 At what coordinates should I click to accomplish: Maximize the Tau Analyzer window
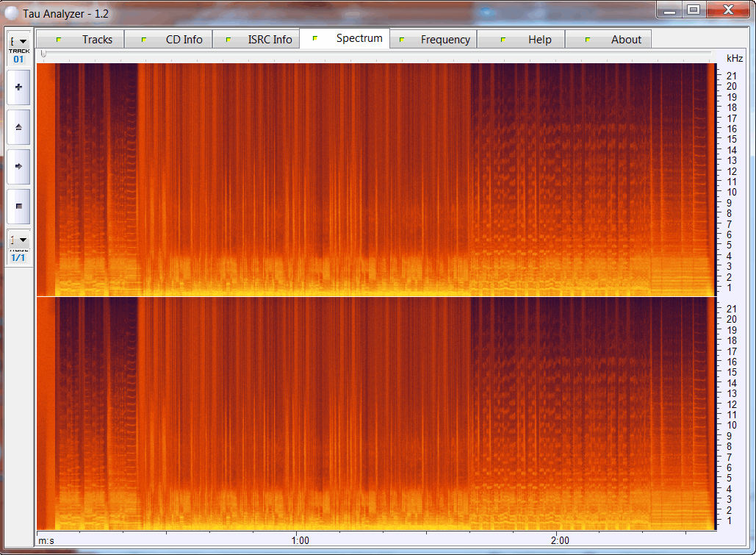click(x=693, y=10)
